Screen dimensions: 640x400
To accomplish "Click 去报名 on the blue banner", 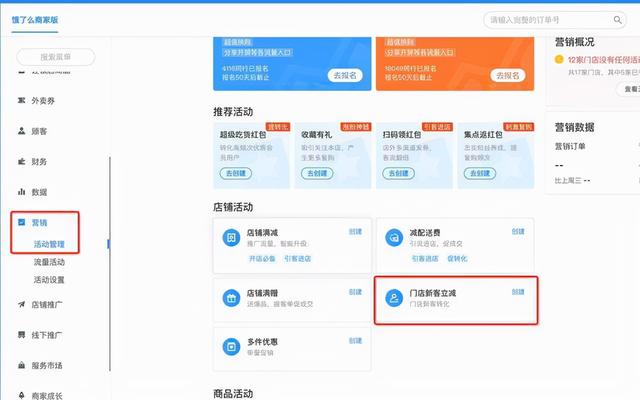I will tap(345, 75).
